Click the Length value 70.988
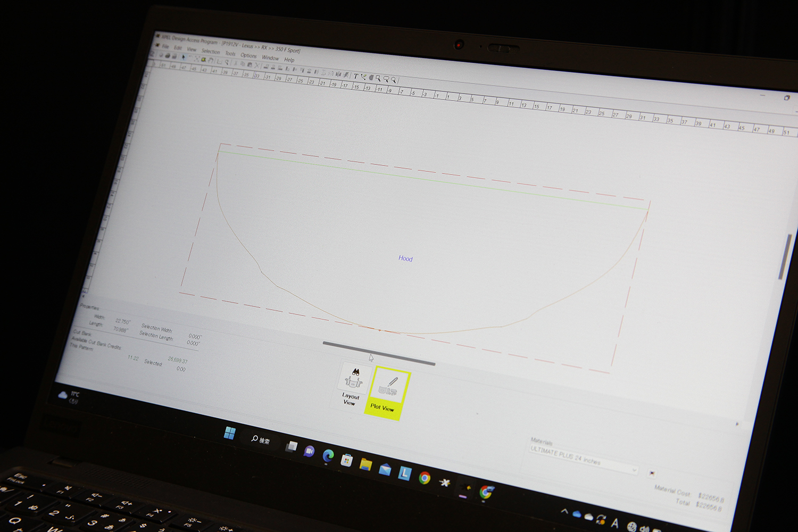 (120, 329)
